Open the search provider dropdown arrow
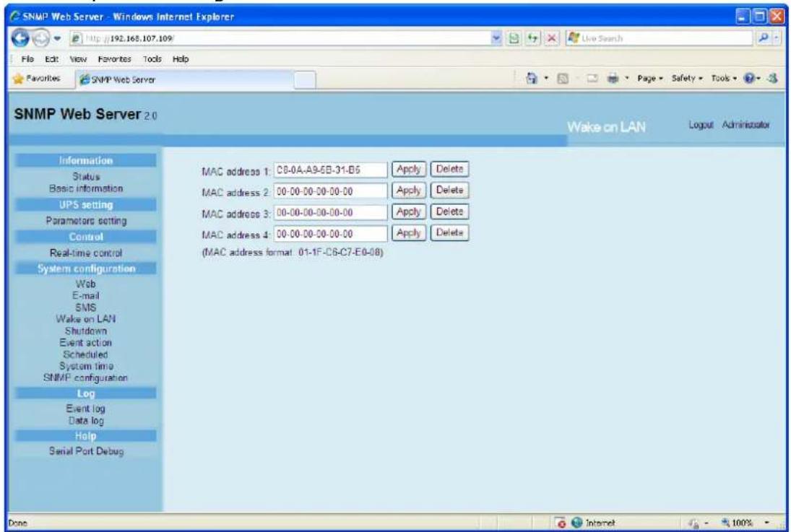791x532 pixels. [777, 38]
